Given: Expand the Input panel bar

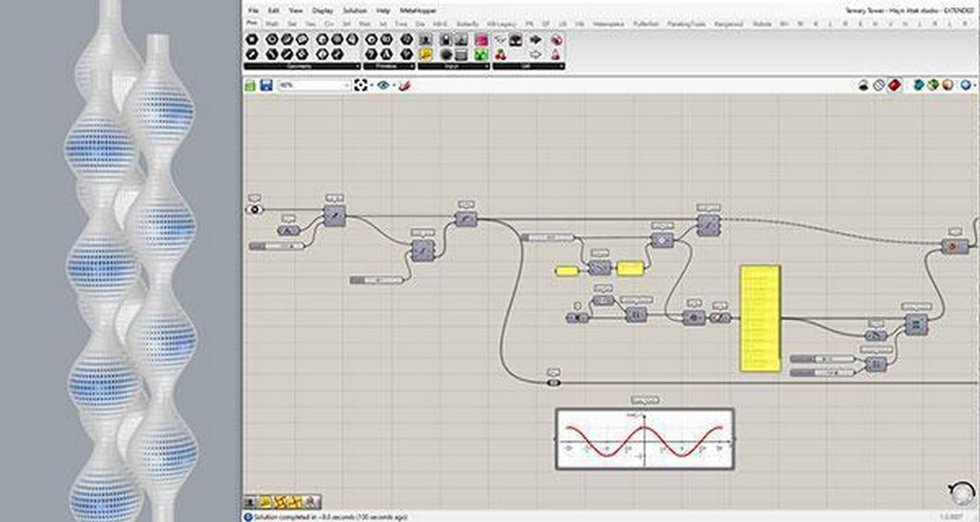Looking at the screenshot, I should (x=453, y=65).
